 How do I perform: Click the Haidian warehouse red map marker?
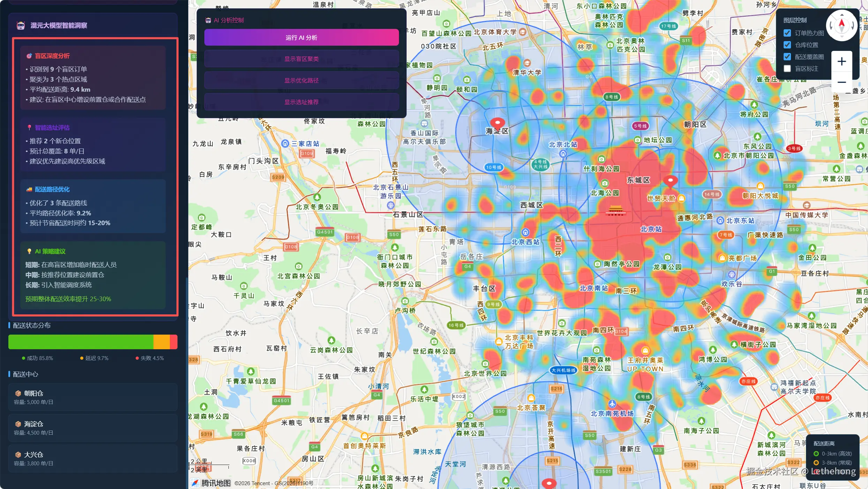coord(497,123)
